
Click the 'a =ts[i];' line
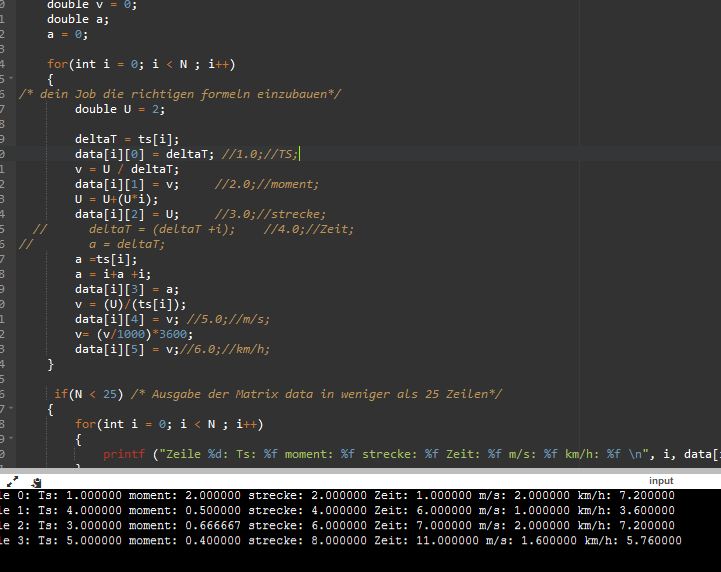(x=106, y=259)
